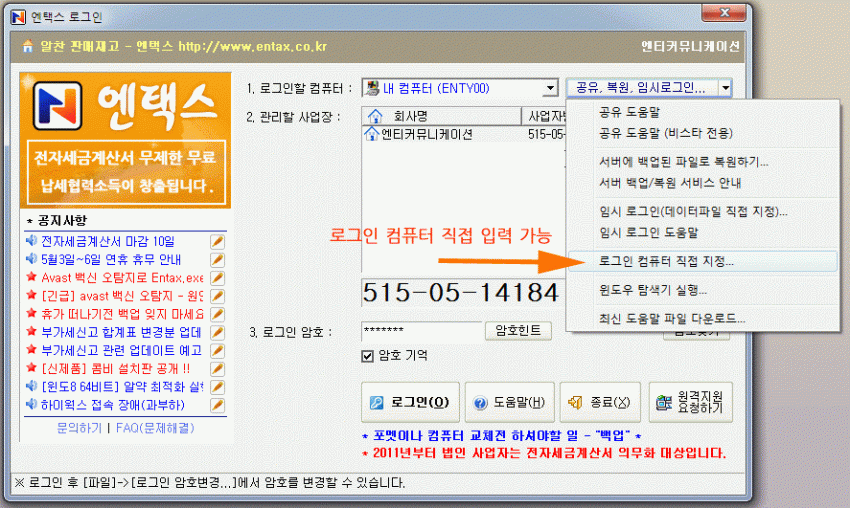Click pencil icon beside 부가세신고 관련 업데이트 예고
The width and height of the screenshot is (850, 508).
(217, 351)
